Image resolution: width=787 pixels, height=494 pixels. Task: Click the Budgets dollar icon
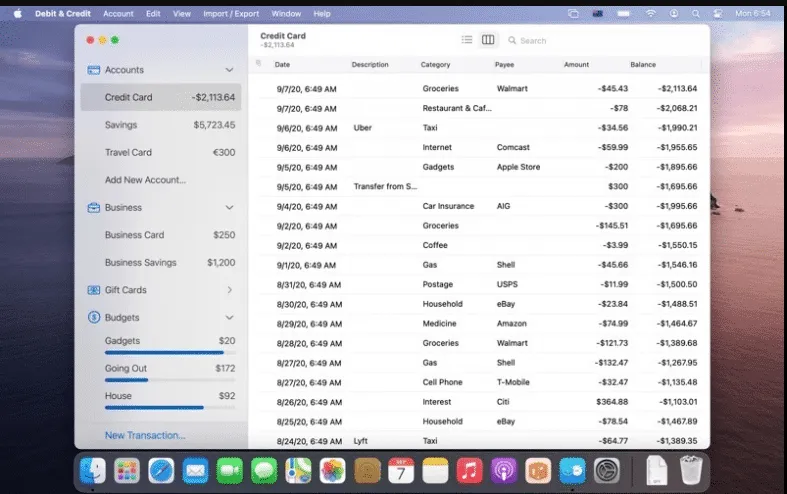click(x=93, y=317)
